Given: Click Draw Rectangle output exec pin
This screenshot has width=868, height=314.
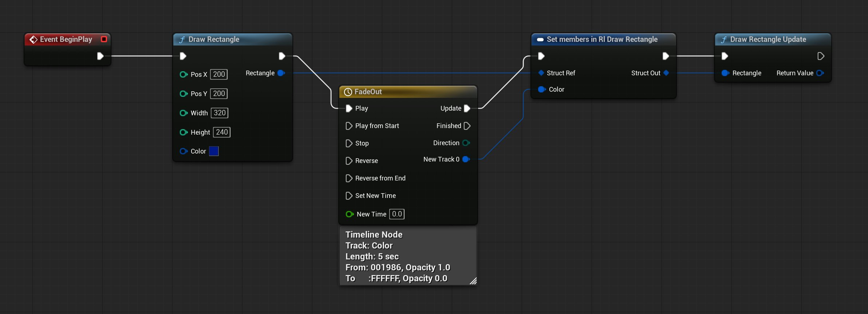Looking at the screenshot, I should [282, 56].
